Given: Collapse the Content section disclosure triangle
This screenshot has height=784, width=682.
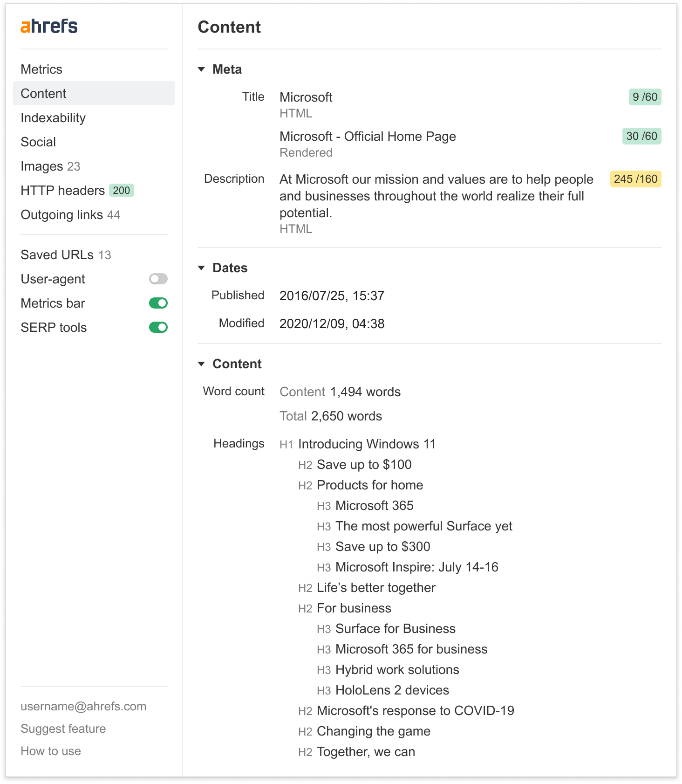Looking at the screenshot, I should [x=201, y=364].
